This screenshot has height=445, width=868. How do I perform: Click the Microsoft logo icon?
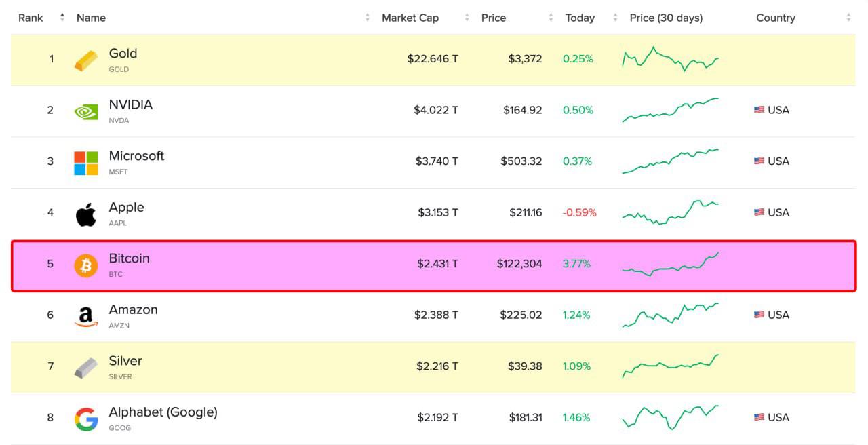tap(86, 163)
